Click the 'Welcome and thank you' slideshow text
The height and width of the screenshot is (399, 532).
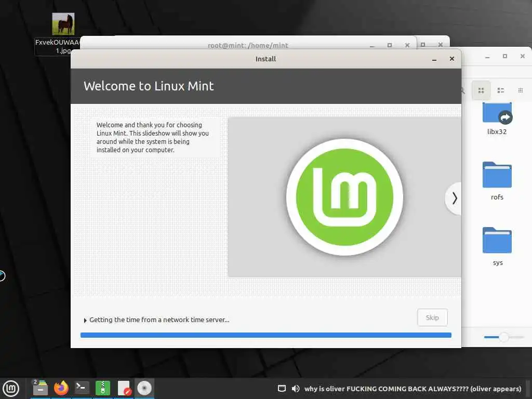click(x=152, y=137)
